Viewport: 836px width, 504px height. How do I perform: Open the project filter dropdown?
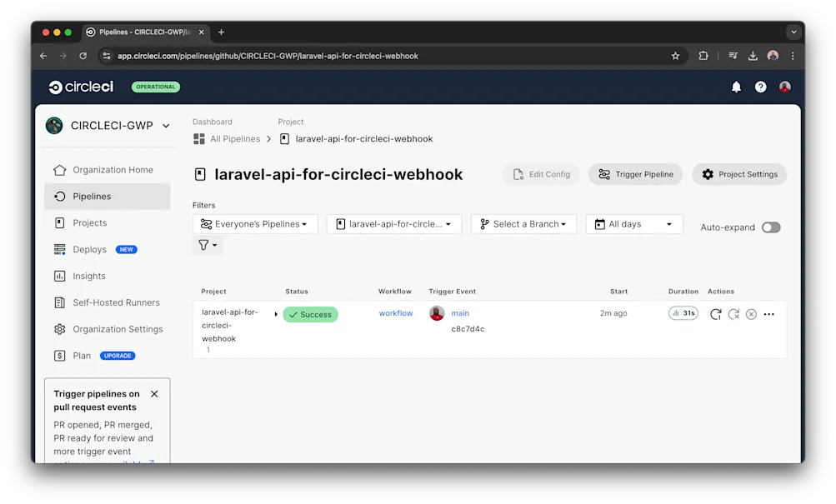coord(394,224)
